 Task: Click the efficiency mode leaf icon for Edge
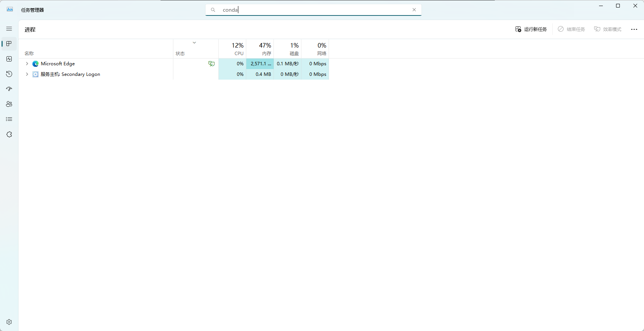coord(212,64)
